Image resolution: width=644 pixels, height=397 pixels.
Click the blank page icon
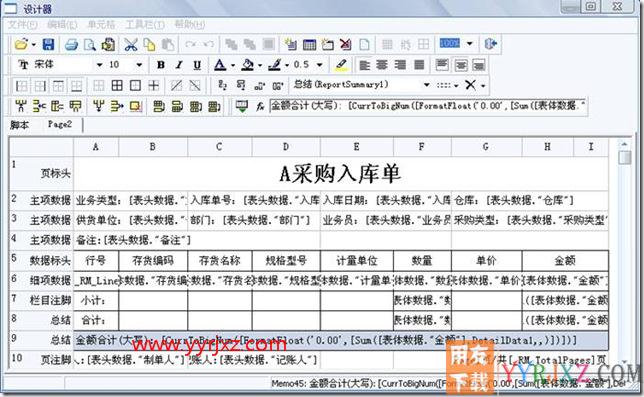(364, 44)
